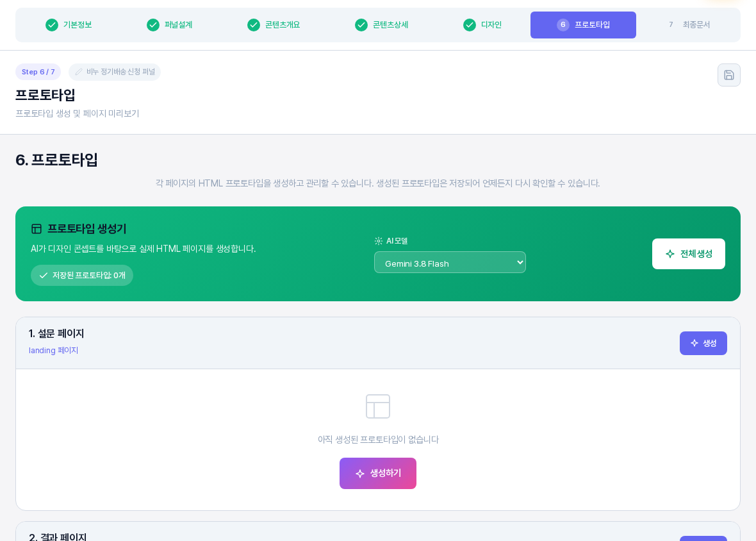Click the gear icon beside AI 모델
Viewport: 756px width, 541px height.
(379, 240)
